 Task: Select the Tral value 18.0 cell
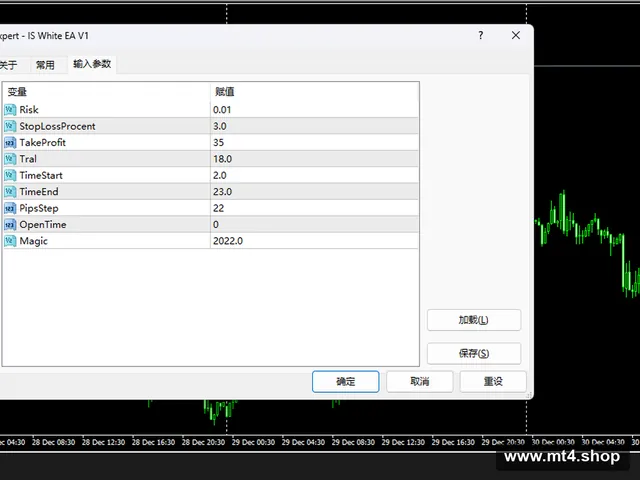314,159
